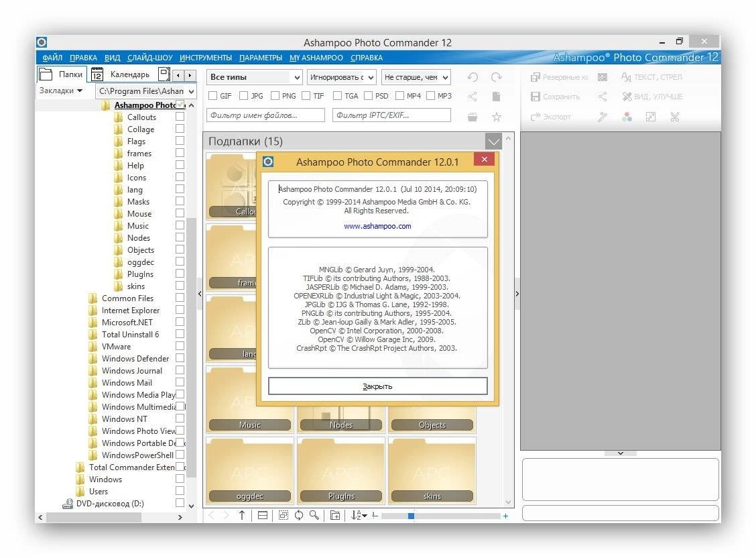Create a new folder with folder-plus icon
Screen dimensions: 756x558
point(334,516)
